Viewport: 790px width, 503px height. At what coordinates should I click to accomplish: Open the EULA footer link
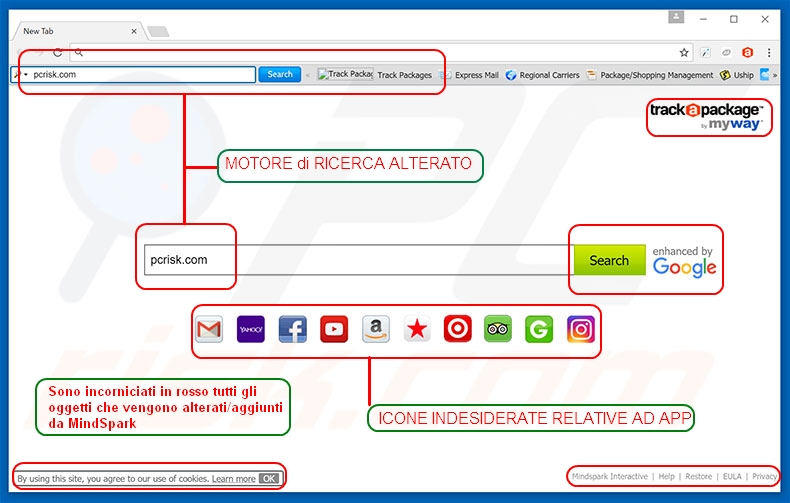click(x=732, y=476)
